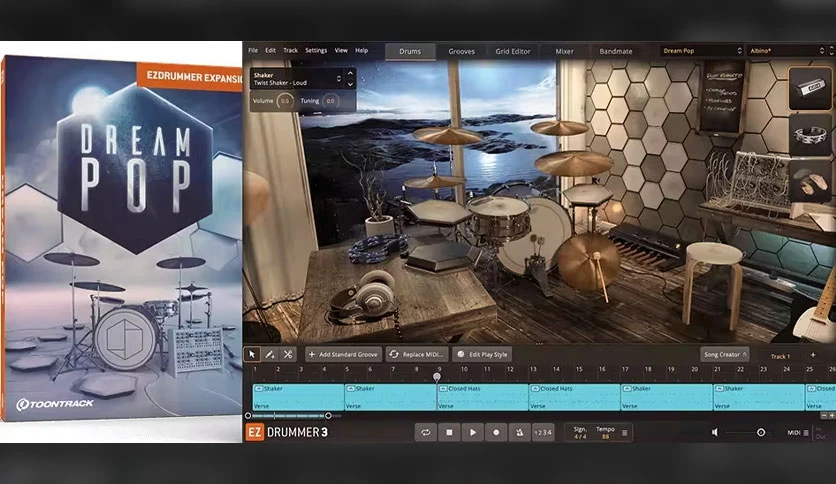
Task: Open the Sign/Tempo menu icon
Action: click(624, 433)
